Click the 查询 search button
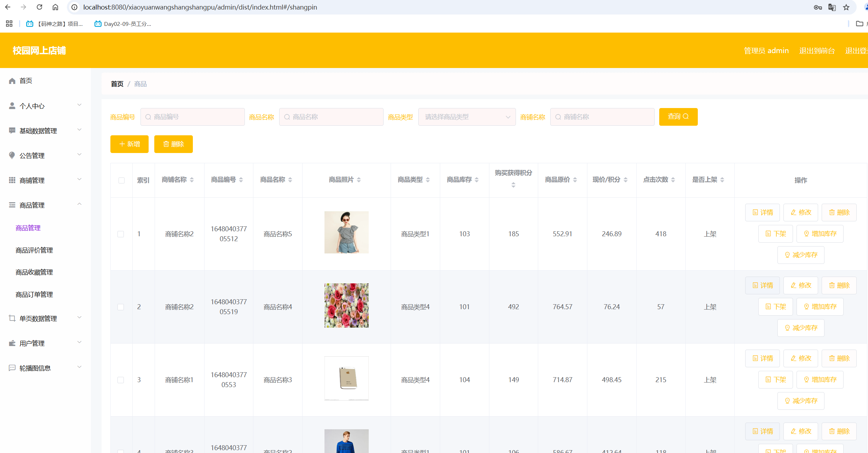Image resolution: width=868 pixels, height=453 pixels. [x=678, y=117]
